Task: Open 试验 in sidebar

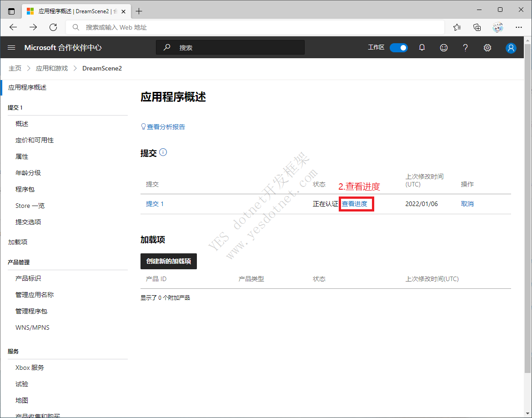Action: pos(22,384)
